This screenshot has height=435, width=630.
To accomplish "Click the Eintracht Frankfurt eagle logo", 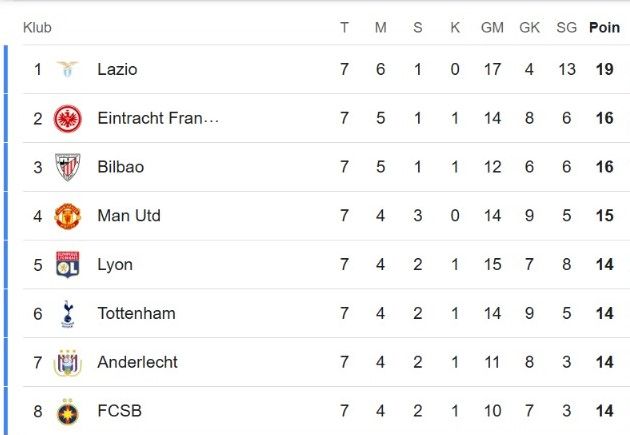I will (68, 118).
